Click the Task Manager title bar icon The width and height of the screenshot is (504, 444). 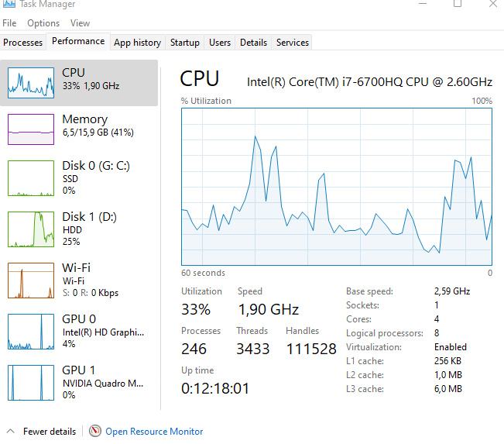(6, 3)
